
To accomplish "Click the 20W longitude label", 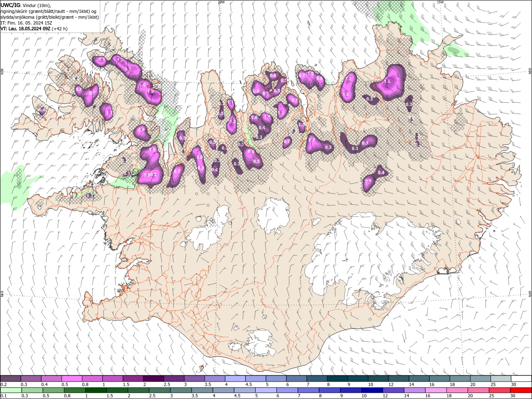I will pyautogui.click(x=221, y=2).
